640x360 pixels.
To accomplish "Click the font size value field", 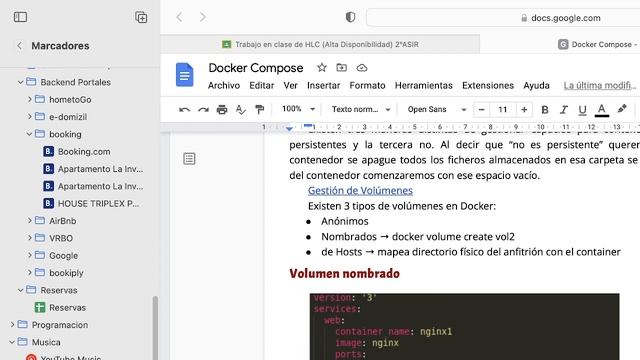I will coord(503,109).
